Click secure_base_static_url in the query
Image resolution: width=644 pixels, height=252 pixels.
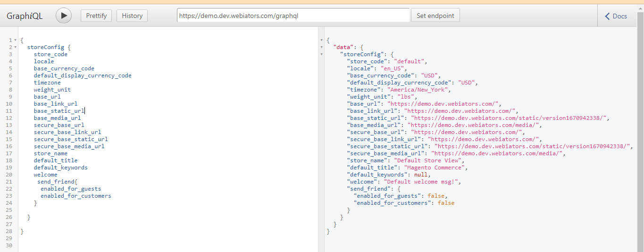click(71, 139)
